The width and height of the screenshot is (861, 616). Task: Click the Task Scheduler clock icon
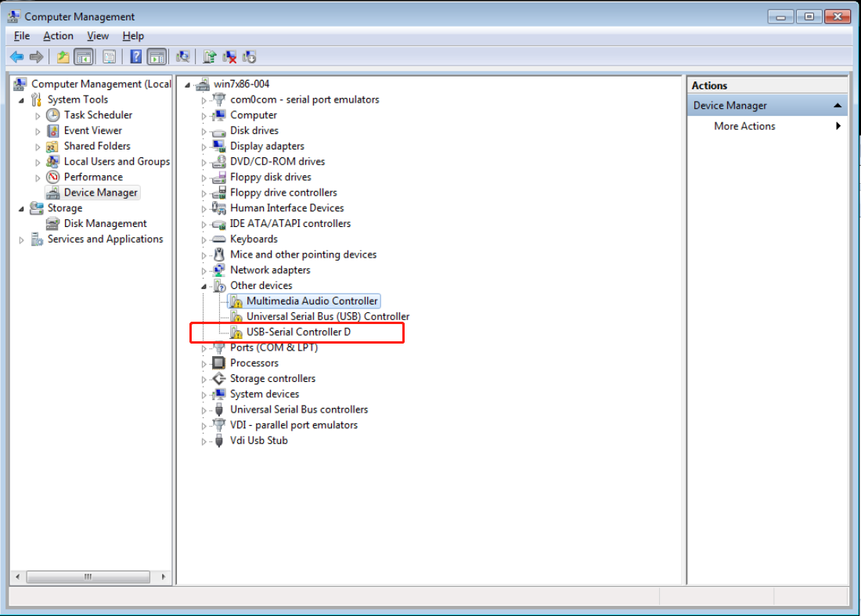point(52,115)
